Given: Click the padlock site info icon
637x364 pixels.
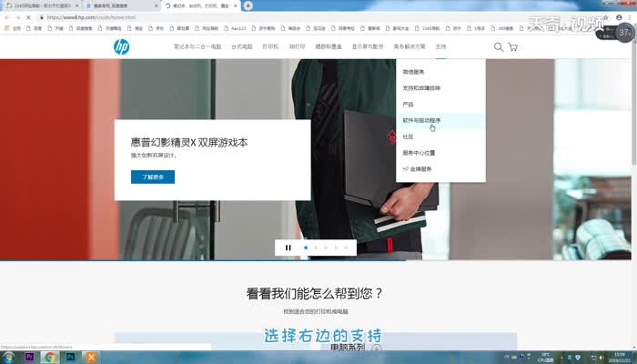Looking at the screenshot, I should (42, 17).
